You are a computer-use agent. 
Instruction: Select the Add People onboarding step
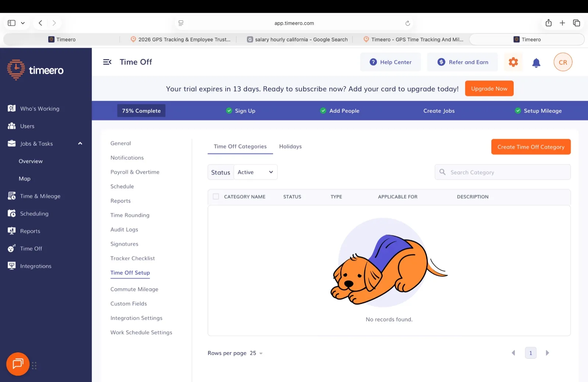pyautogui.click(x=340, y=111)
